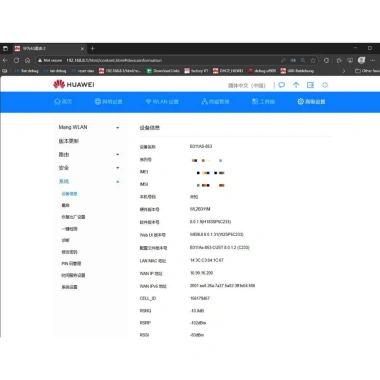Open 时间服务设置 in the sidebar

(73, 275)
